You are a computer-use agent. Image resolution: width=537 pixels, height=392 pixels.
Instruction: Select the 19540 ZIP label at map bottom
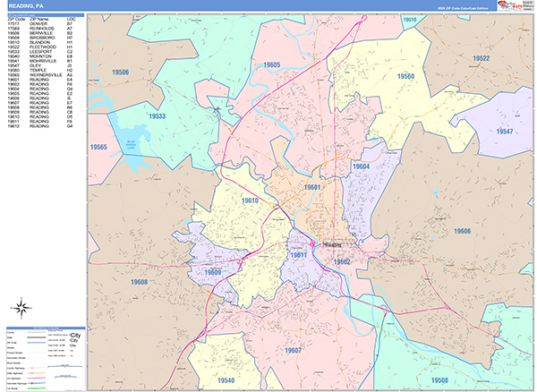coord(226,380)
